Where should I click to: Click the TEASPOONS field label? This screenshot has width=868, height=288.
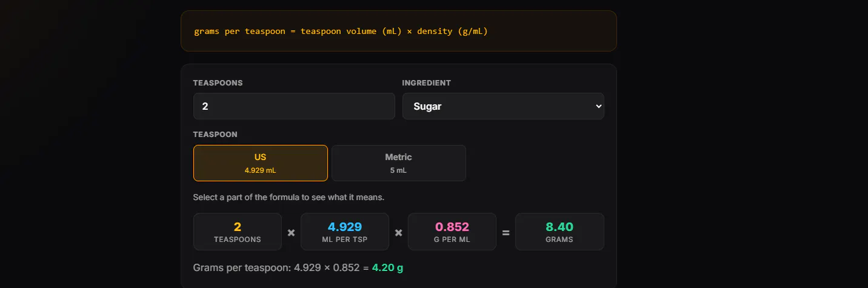click(x=218, y=83)
